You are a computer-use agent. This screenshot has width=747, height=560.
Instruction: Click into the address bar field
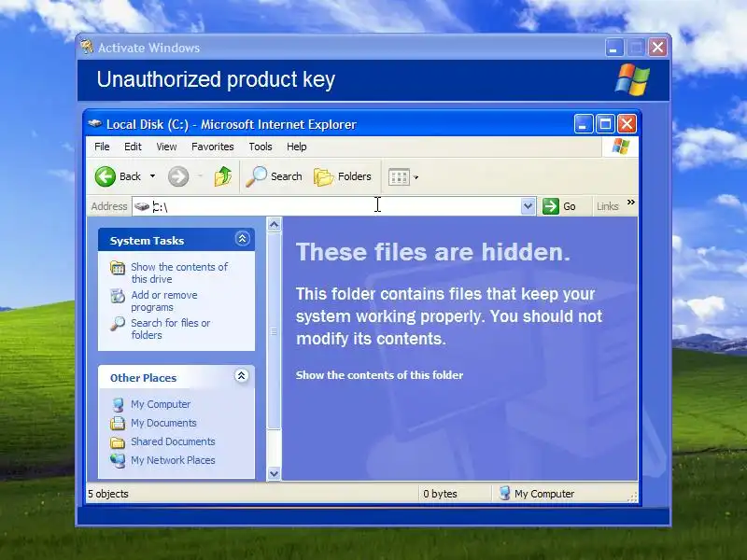(x=333, y=206)
